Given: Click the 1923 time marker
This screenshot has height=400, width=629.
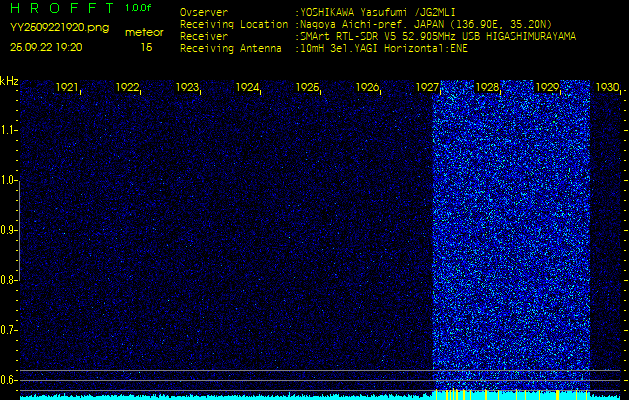Looking at the screenshot, I should pyautogui.click(x=187, y=87).
